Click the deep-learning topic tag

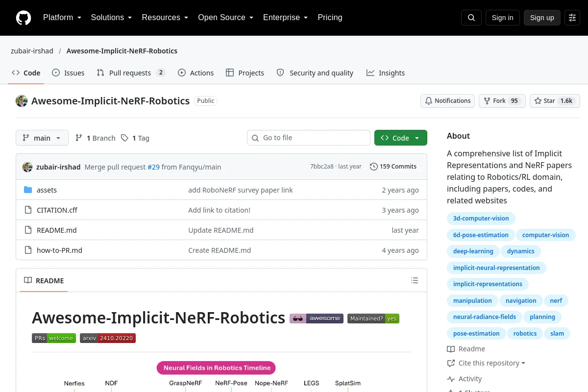pyautogui.click(x=473, y=251)
